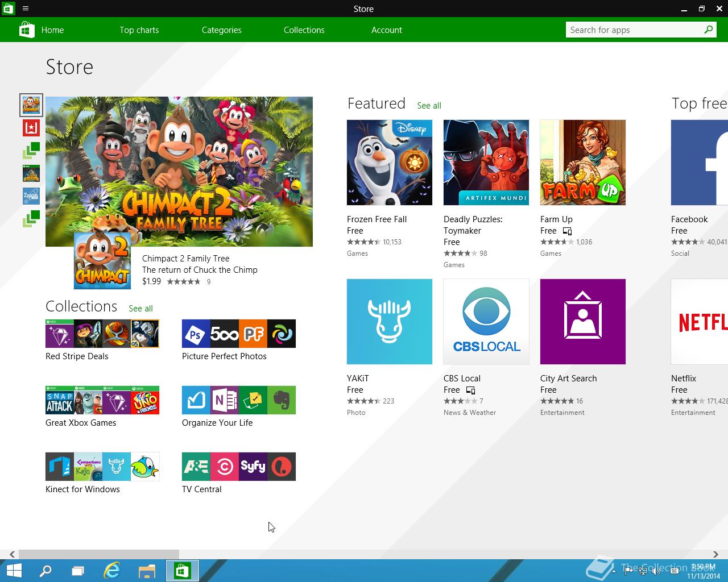Click the Chimpact 2 Family Tree banner
Viewport: 728px width, 582px height.
pos(179,172)
